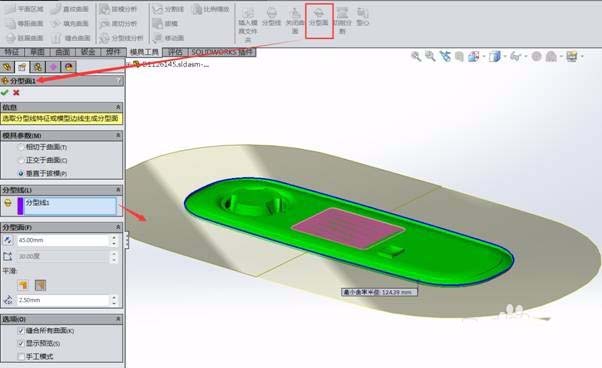Image resolution: width=602 pixels, height=368 pixels.
Task: Click Zoom to Fit in view toolbar
Action: click(416, 56)
